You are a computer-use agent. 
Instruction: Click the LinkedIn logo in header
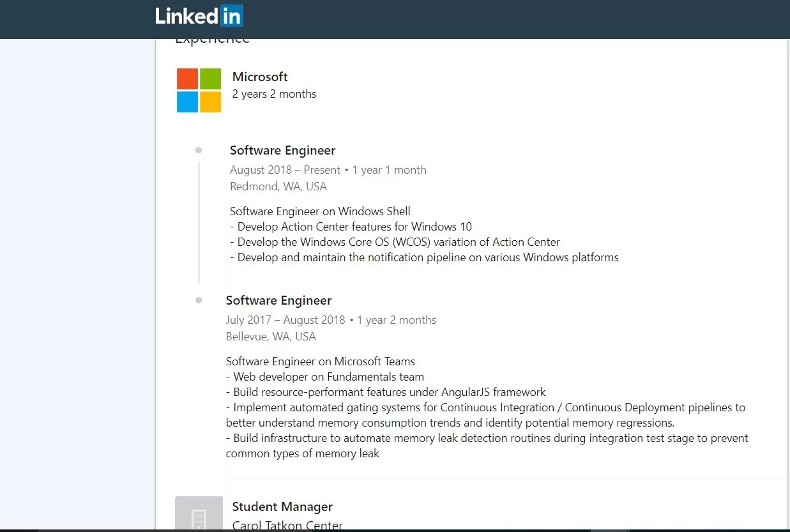pyautogui.click(x=199, y=16)
